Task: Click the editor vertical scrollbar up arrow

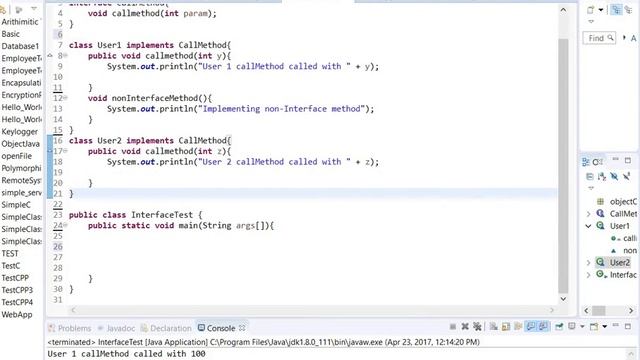Action: 563,10
